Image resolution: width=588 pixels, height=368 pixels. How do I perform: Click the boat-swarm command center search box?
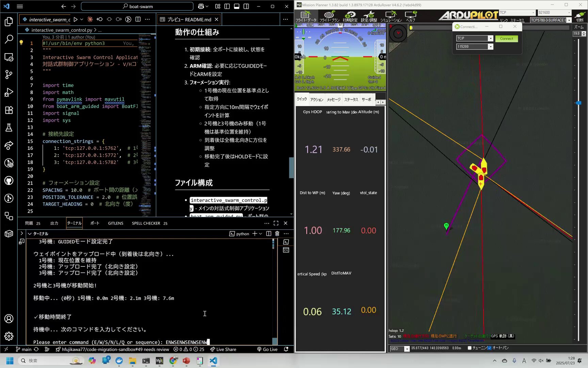pyautogui.click(x=137, y=6)
